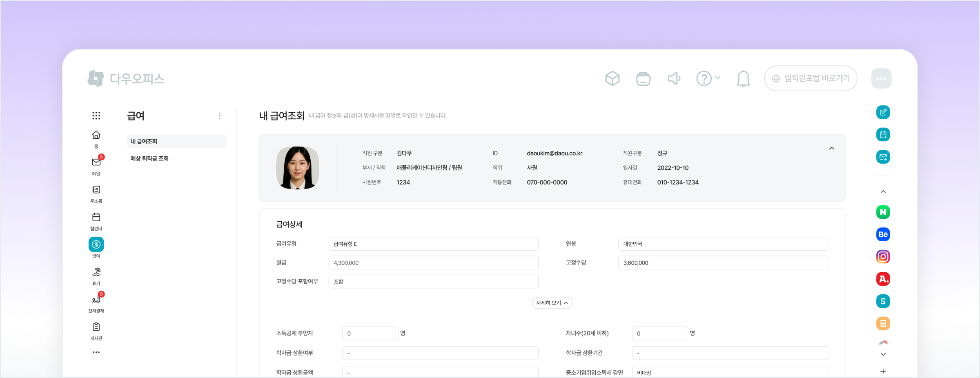Click the employee profile photo
The image size is (980, 378).
point(298,168)
